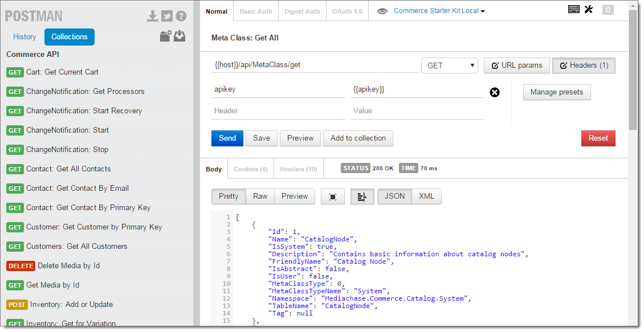Click the URL params button
Screen dimensions: 644x332
517,65
